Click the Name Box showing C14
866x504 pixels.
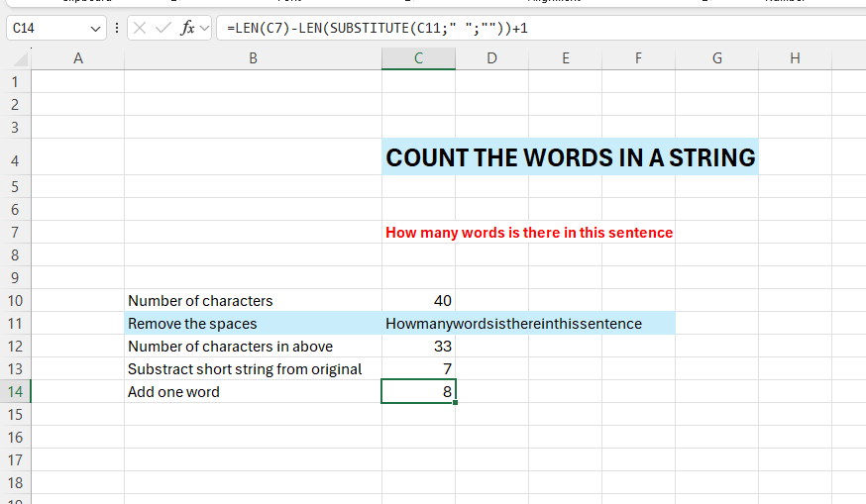(x=50, y=28)
